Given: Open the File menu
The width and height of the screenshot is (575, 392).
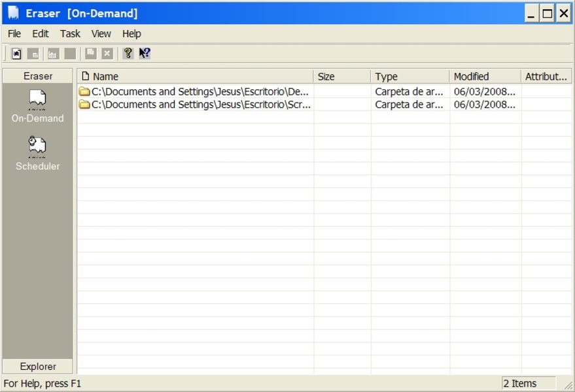Looking at the screenshot, I should pyautogui.click(x=14, y=33).
